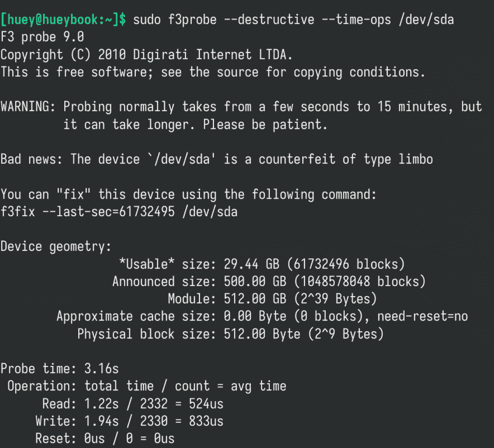Click the f3fix command at line start
Image resolution: width=494 pixels, height=448 pixels.
click(18, 212)
